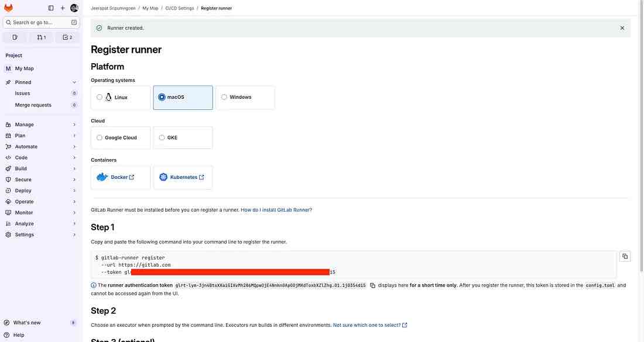Expand the Secure menu chevron
The width and height of the screenshot is (644, 342).
(x=74, y=179)
